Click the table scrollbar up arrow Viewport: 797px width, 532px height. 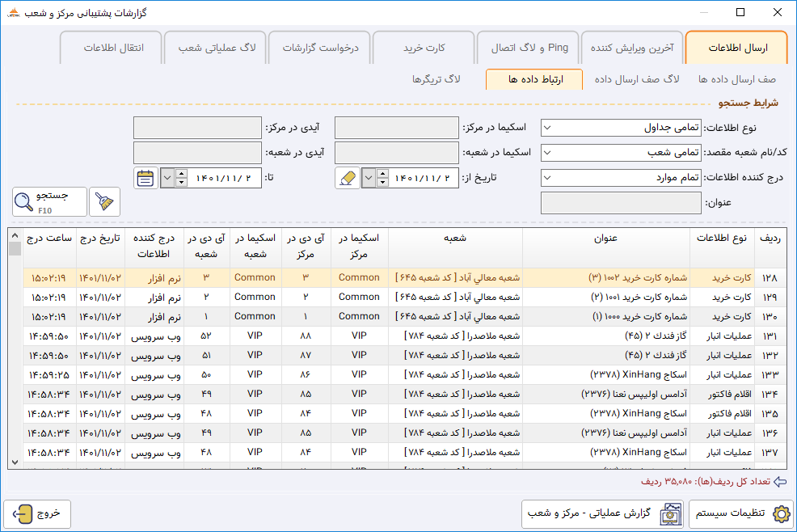coord(15,235)
